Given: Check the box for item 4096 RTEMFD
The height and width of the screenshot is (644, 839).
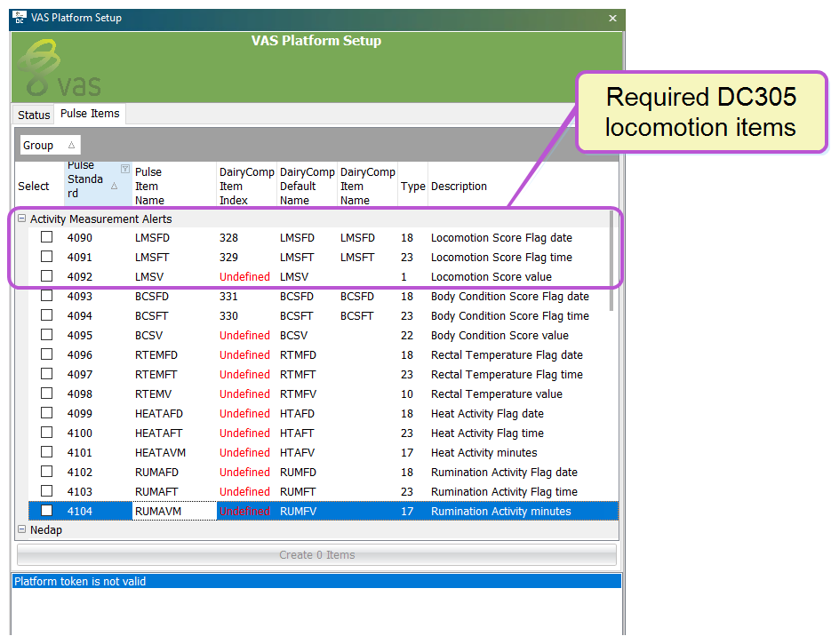Looking at the screenshot, I should pyautogui.click(x=47, y=354).
